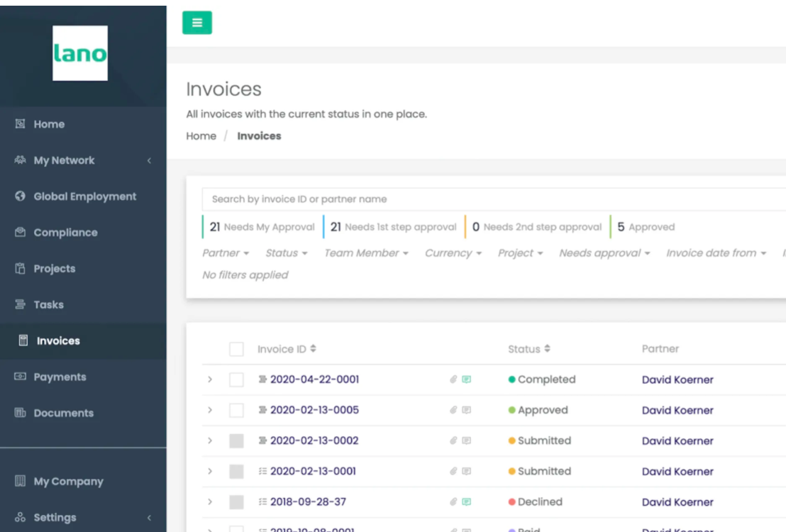The height and width of the screenshot is (532, 786).
Task: Click the green hamburger menu button
Action: pyautogui.click(x=197, y=23)
